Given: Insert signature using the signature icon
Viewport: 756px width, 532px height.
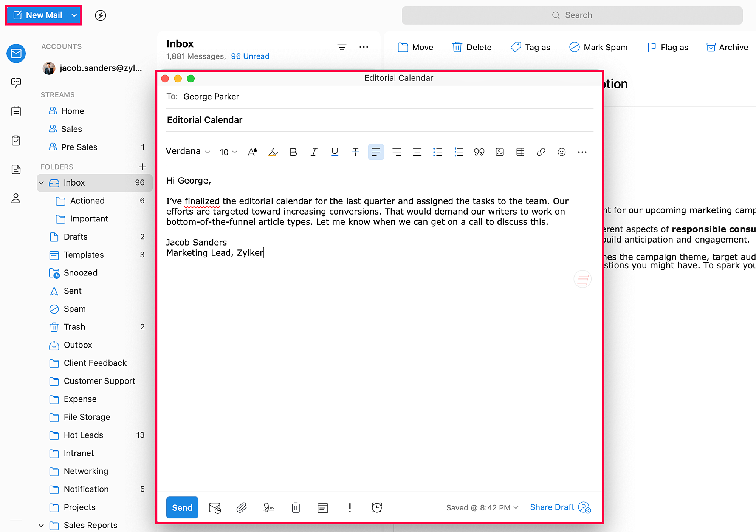Looking at the screenshot, I should [268, 507].
